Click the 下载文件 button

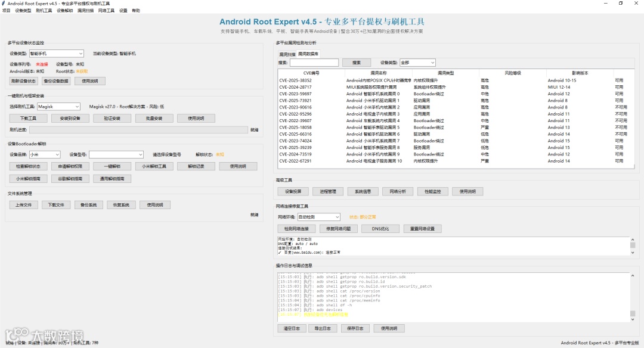[56, 205]
